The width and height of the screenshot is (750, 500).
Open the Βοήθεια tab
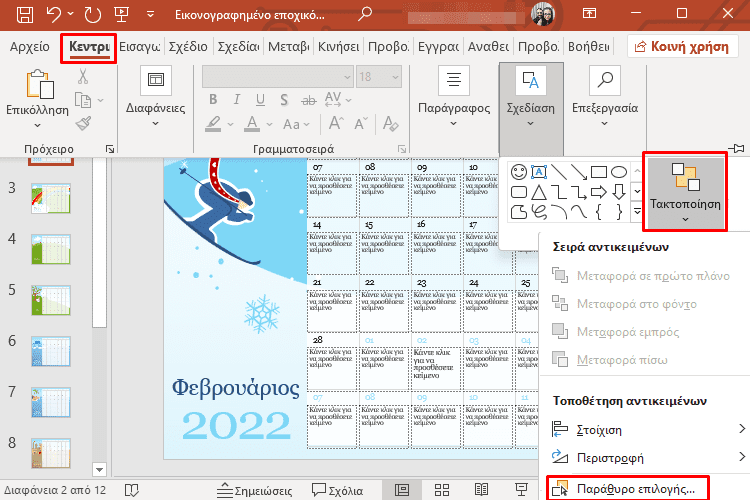[589, 46]
